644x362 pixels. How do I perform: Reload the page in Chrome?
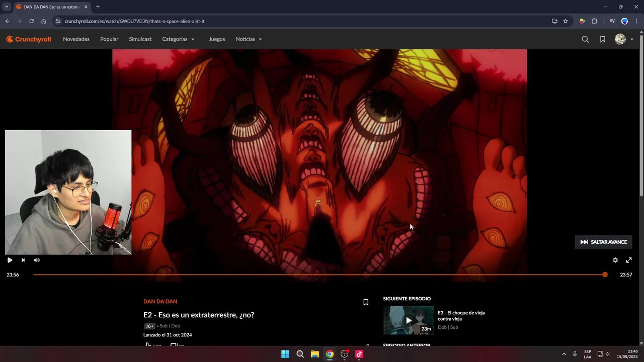[x=31, y=21]
